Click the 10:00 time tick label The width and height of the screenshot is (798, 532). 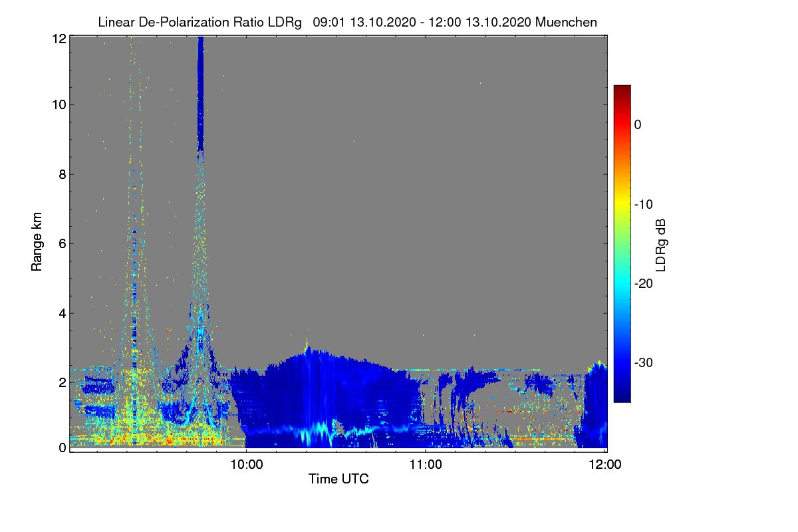246,465
